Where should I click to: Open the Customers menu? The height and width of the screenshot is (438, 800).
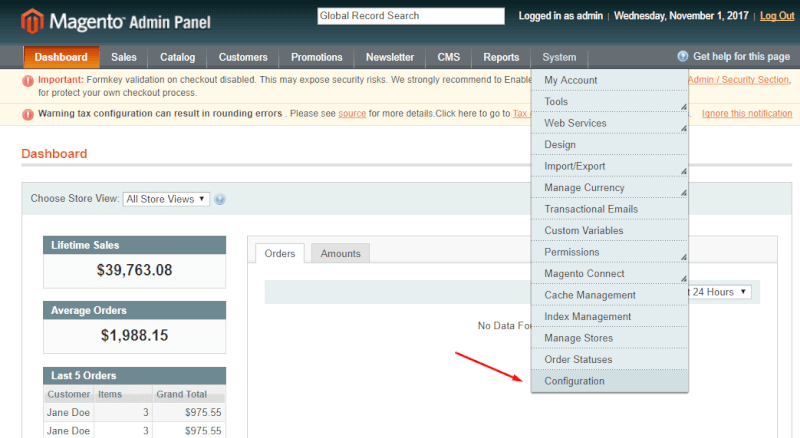pyautogui.click(x=243, y=57)
